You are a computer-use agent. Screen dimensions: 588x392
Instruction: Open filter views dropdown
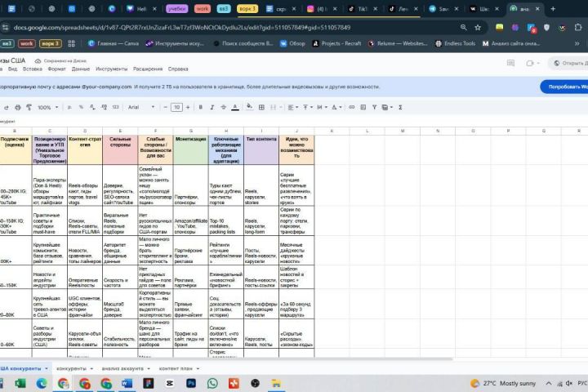[387, 107]
